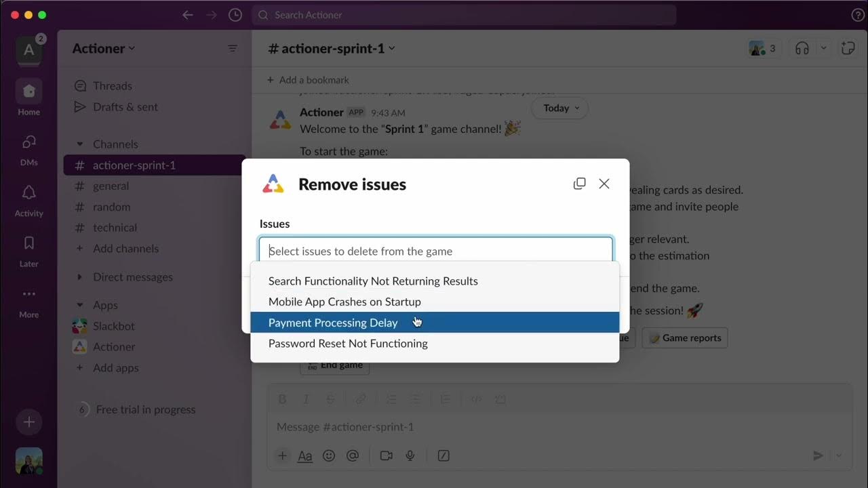The image size is (868, 488).
Task: Open Remove issues dialog in new window
Action: (x=579, y=184)
